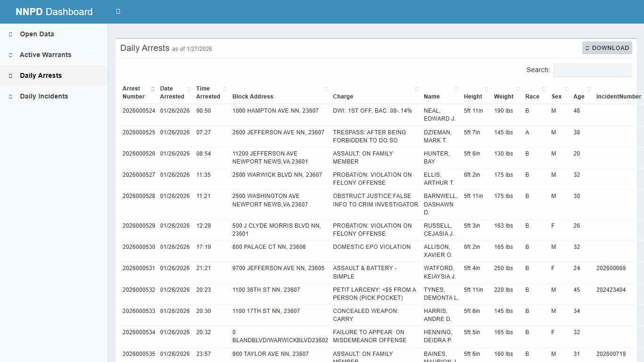Open the Open Data page

36,34
